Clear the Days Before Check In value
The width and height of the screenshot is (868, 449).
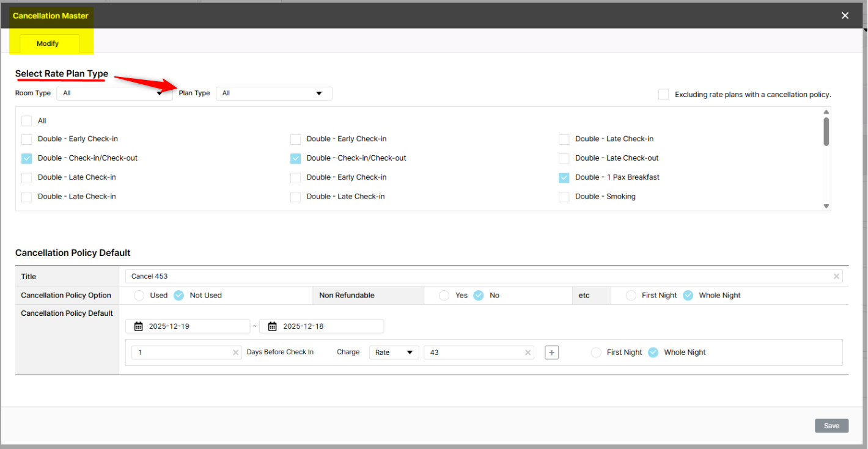(x=236, y=352)
